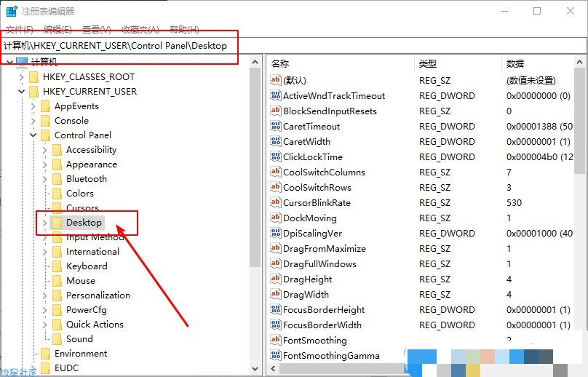The height and width of the screenshot is (377, 588).
Task: Select the DragFullWindows value entry
Action: pos(319,264)
